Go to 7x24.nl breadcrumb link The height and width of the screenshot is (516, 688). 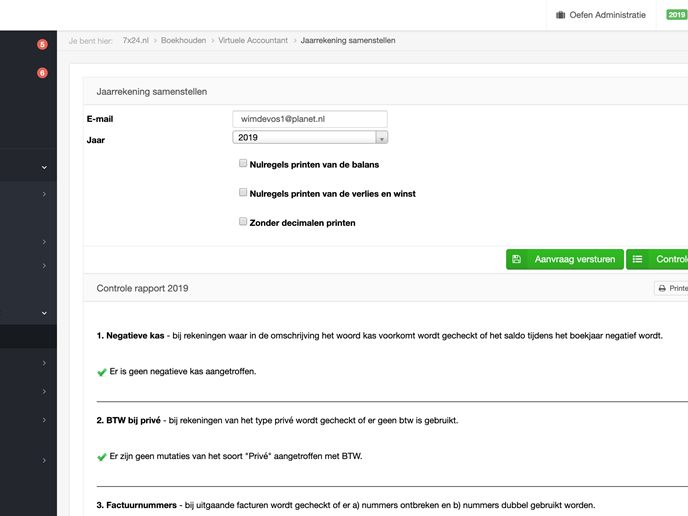point(136,40)
